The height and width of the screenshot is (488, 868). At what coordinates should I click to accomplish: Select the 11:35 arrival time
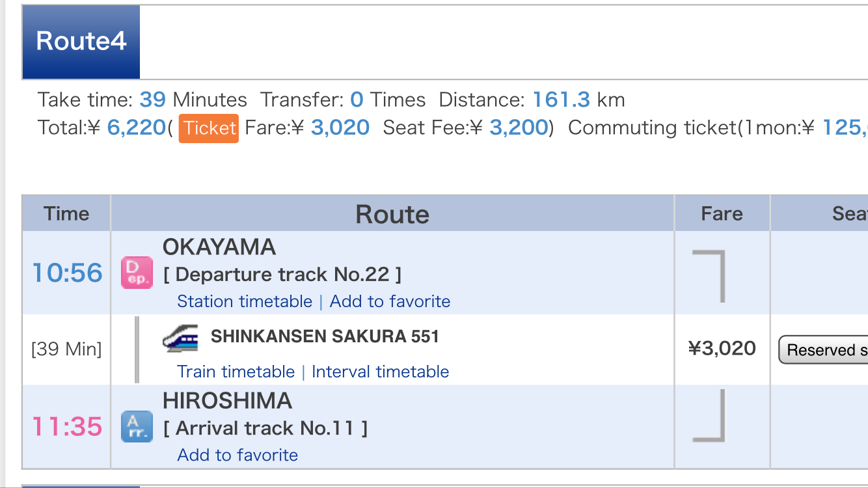tap(68, 427)
